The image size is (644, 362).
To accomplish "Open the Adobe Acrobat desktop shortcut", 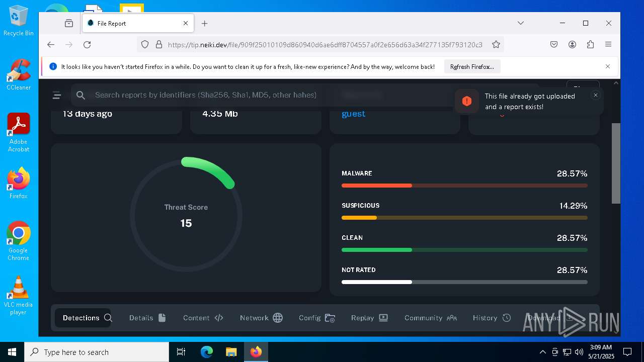I will [19, 133].
